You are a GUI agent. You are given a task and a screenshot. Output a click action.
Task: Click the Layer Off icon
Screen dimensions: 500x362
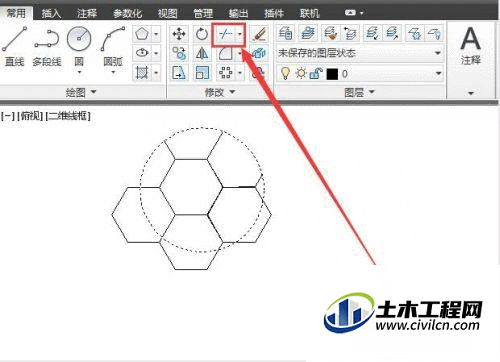click(434, 33)
